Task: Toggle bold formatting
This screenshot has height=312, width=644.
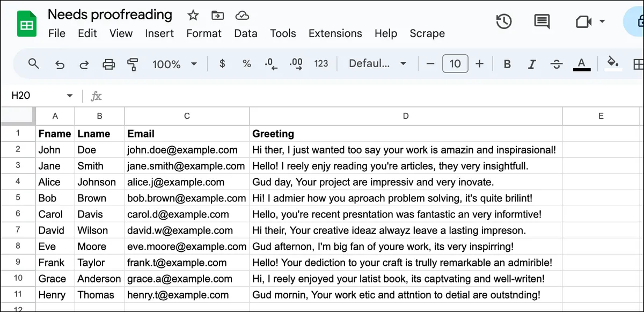Action: pyautogui.click(x=507, y=64)
